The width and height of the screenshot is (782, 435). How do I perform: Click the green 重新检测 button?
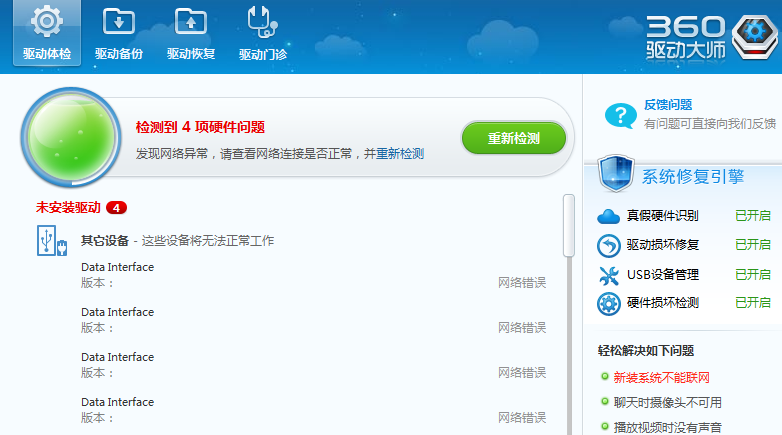[514, 138]
